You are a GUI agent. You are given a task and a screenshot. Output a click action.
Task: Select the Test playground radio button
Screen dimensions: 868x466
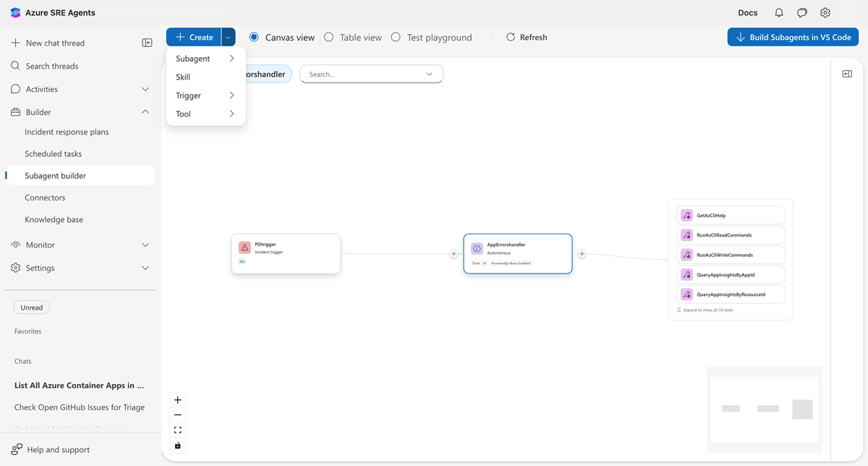click(396, 37)
